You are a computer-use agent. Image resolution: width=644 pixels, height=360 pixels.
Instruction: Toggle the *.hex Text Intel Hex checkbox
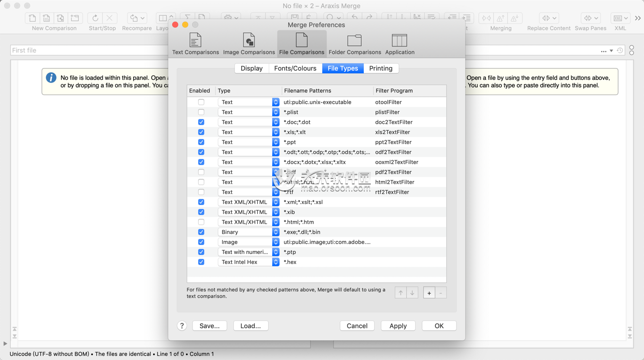201,262
